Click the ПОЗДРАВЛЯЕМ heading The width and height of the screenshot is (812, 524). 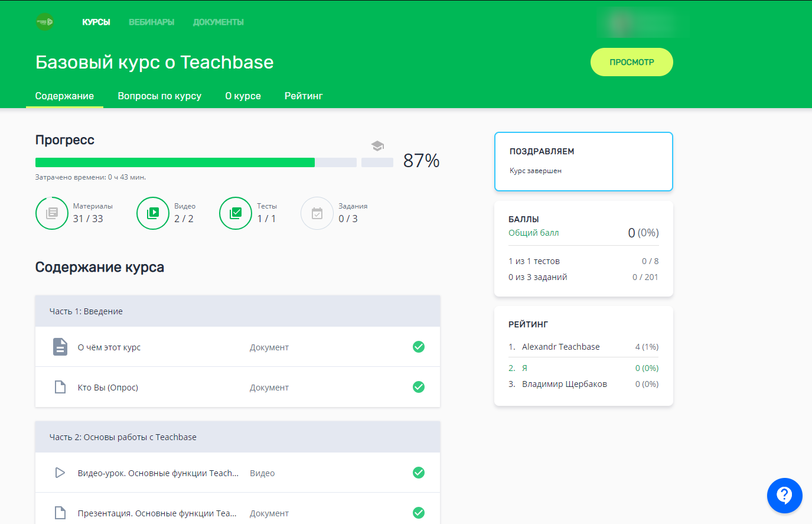tap(542, 151)
